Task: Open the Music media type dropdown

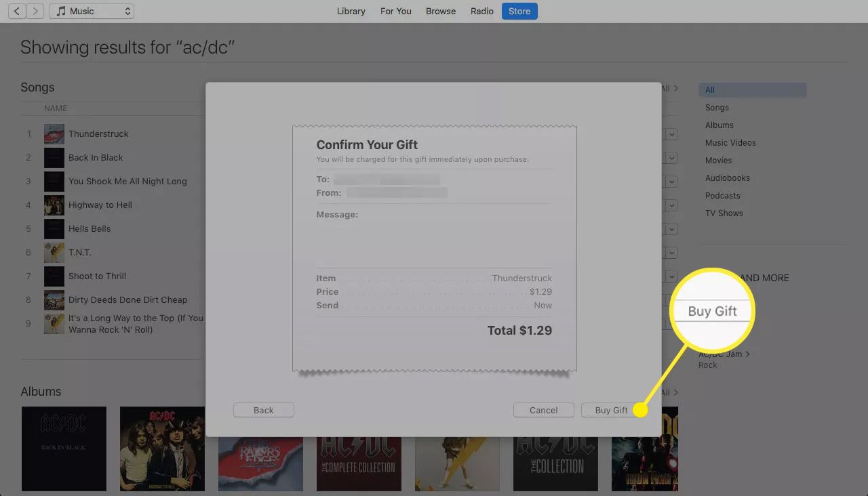Action: click(92, 11)
